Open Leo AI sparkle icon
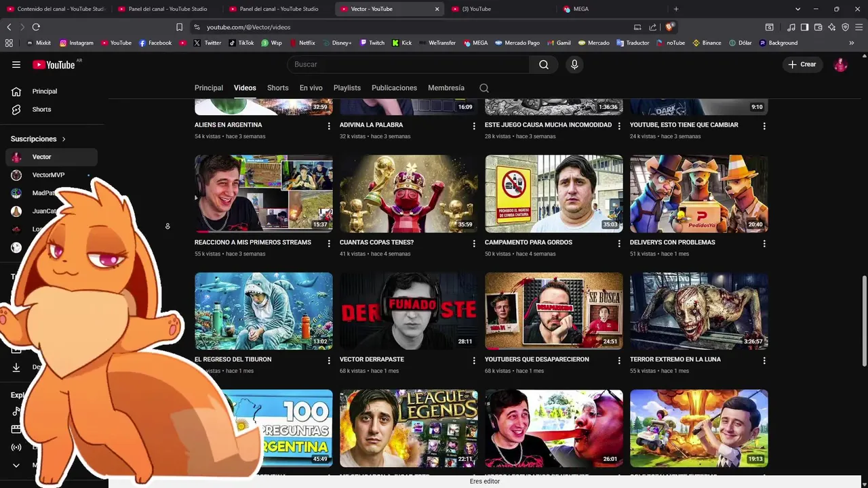 pyautogui.click(x=832, y=27)
